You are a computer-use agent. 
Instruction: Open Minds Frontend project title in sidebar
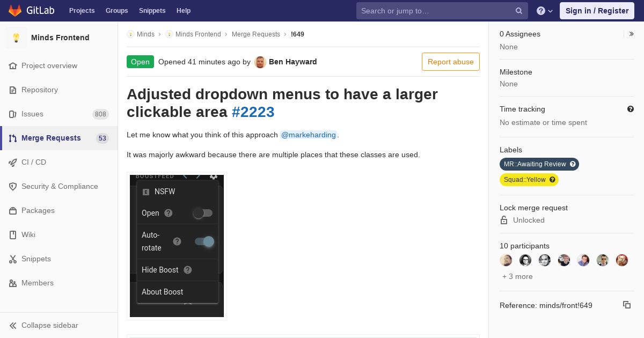(60, 38)
